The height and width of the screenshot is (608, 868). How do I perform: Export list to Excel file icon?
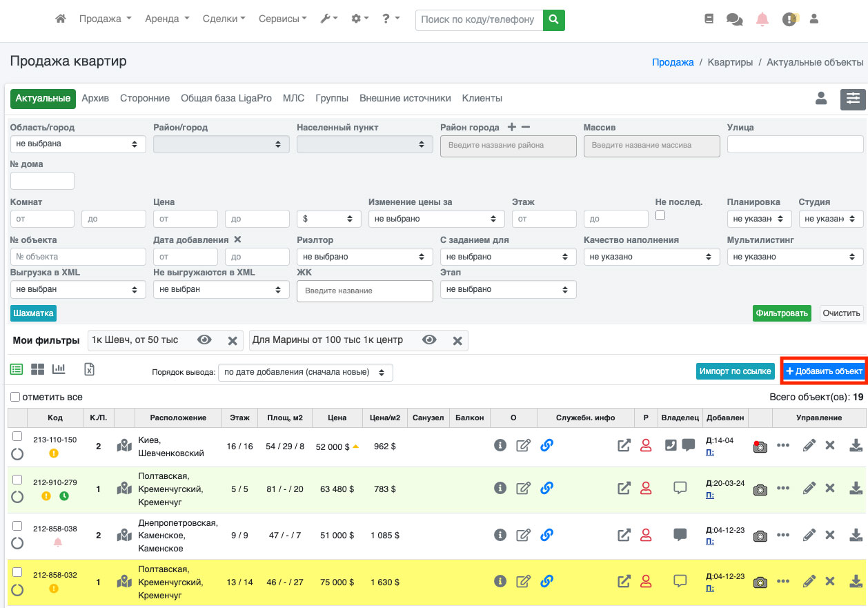89,369
